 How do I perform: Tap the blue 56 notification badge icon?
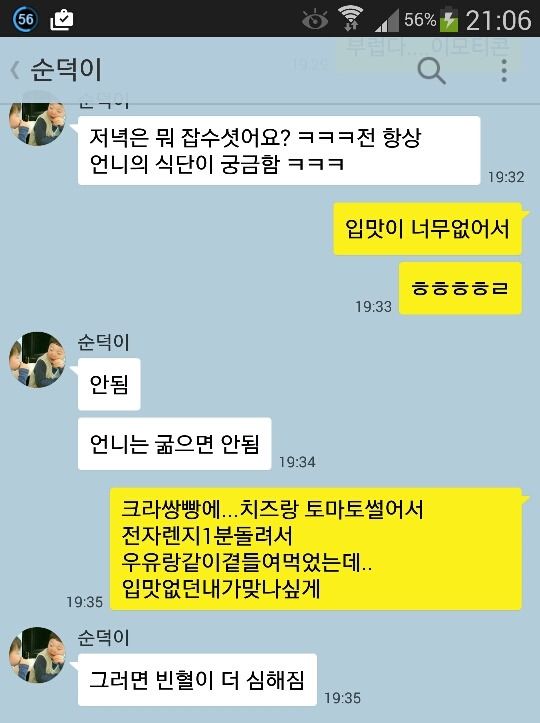(x=25, y=19)
